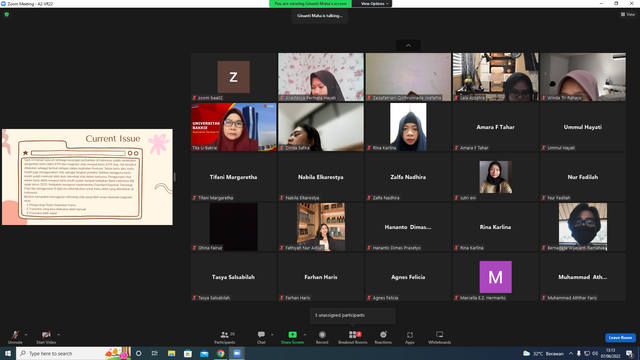Viewport: 640px width, 360px height.
Task: Open the notification center icon
Action: coord(629,353)
